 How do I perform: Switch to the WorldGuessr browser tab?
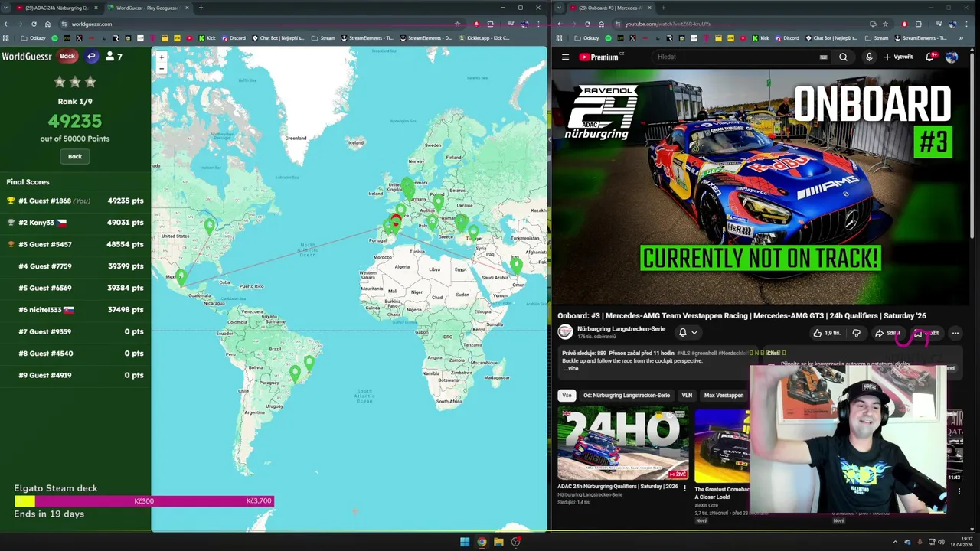point(147,8)
